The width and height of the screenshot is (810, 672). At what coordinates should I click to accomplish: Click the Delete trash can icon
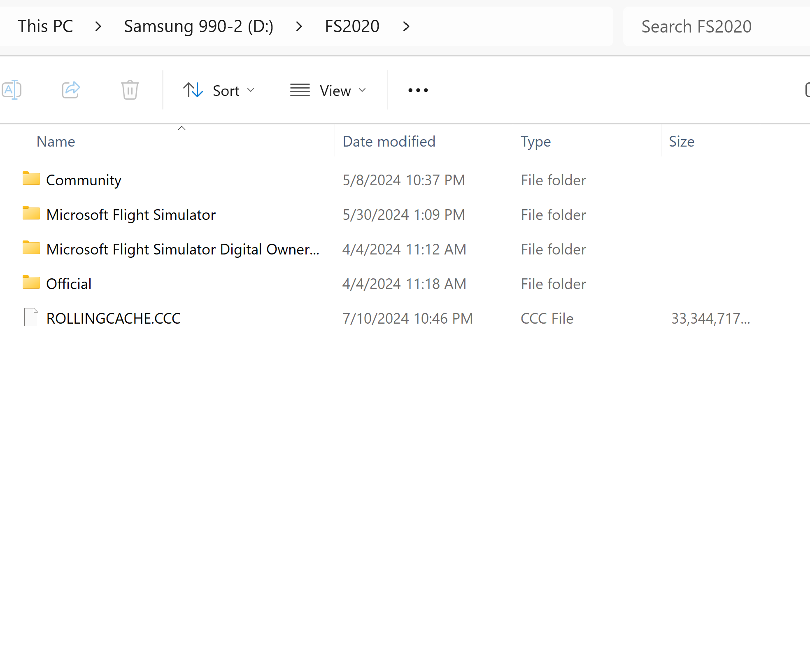coord(130,90)
